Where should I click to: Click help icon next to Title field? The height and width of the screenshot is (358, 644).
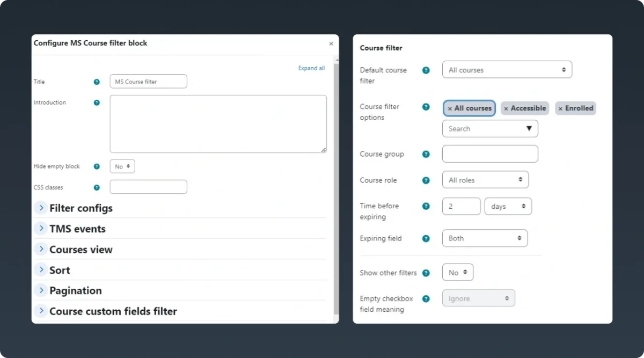tap(97, 82)
